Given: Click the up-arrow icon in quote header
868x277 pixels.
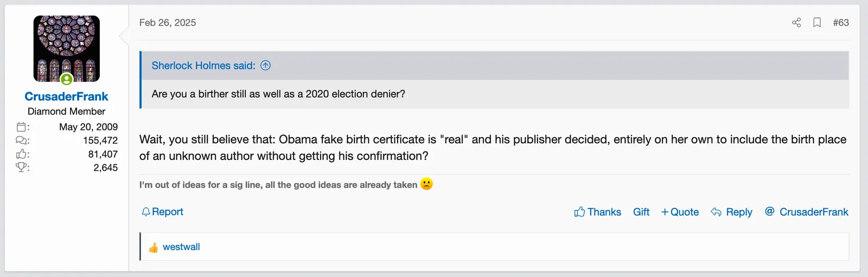Looking at the screenshot, I should [x=265, y=66].
